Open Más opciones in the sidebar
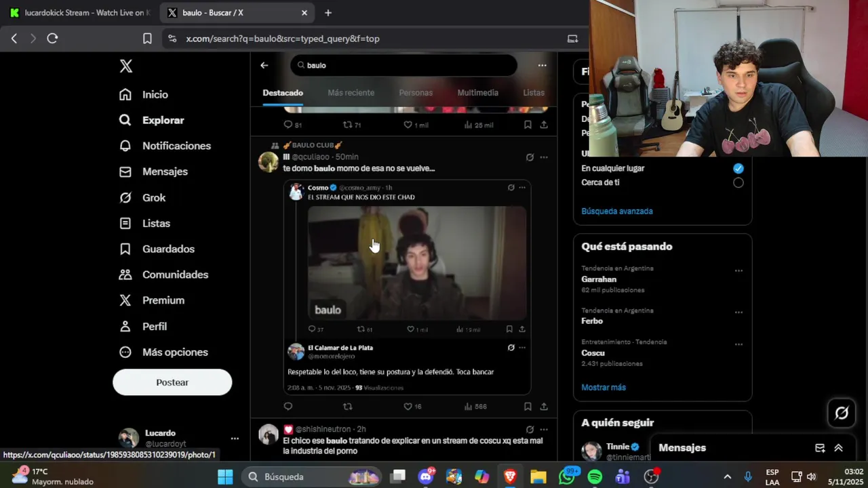The width and height of the screenshot is (868, 488). pyautogui.click(x=163, y=352)
